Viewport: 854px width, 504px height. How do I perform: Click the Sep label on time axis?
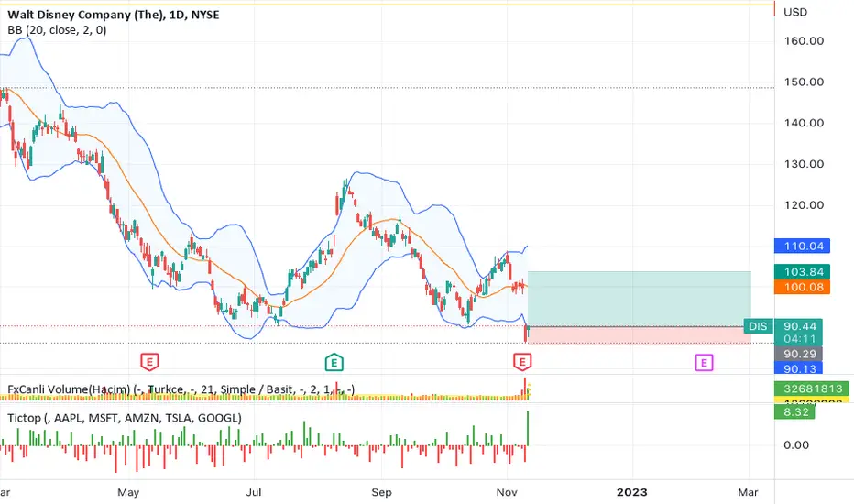[381, 492]
